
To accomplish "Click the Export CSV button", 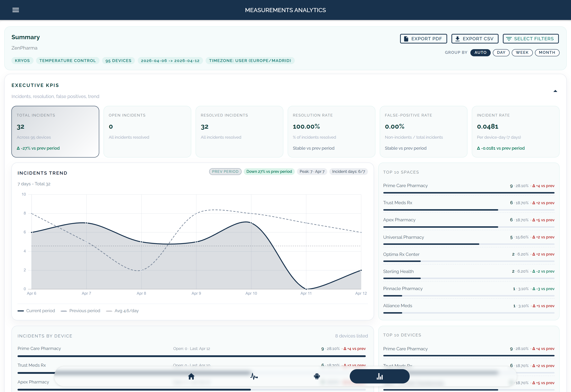I will [x=475, y=38].
